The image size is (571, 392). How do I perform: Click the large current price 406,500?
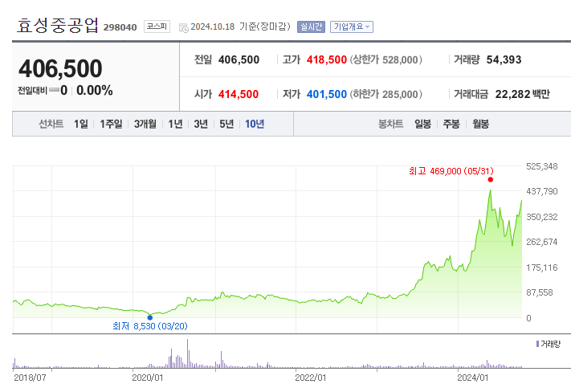tap(60, 68)
